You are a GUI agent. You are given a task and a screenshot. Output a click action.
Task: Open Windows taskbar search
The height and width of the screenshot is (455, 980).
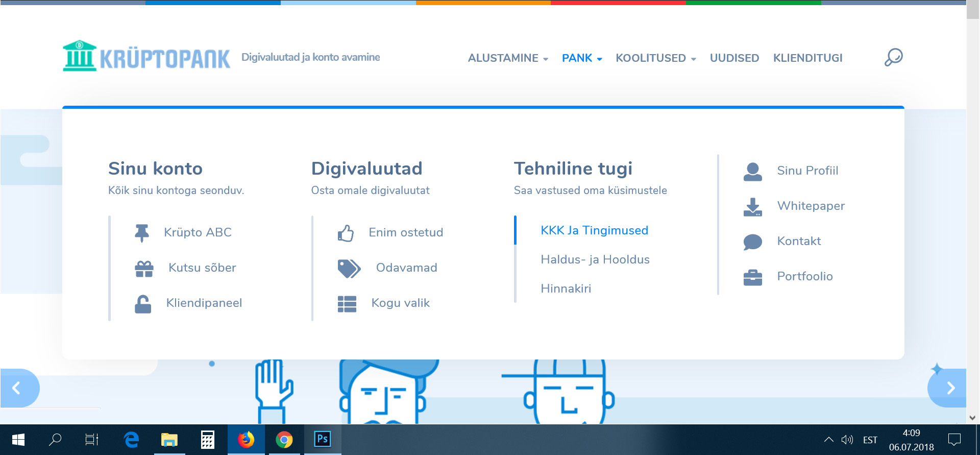click(x=55, y=440)
